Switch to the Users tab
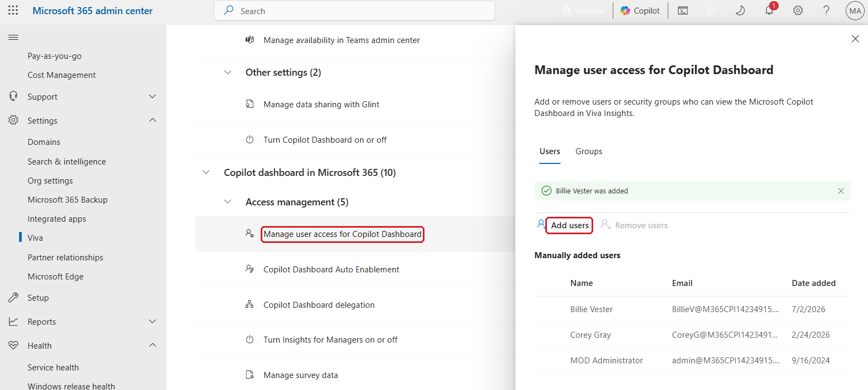This screenshot has width=868, height=390. point(550,151)
